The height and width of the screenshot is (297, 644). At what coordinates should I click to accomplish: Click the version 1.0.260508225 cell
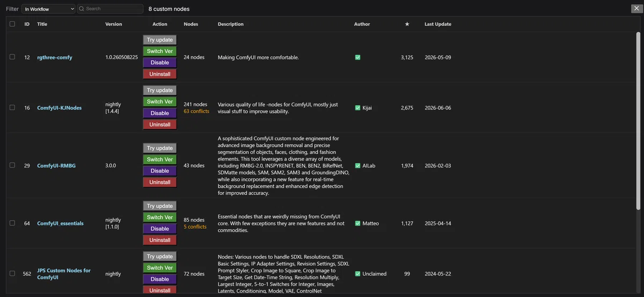pos(122,57)
